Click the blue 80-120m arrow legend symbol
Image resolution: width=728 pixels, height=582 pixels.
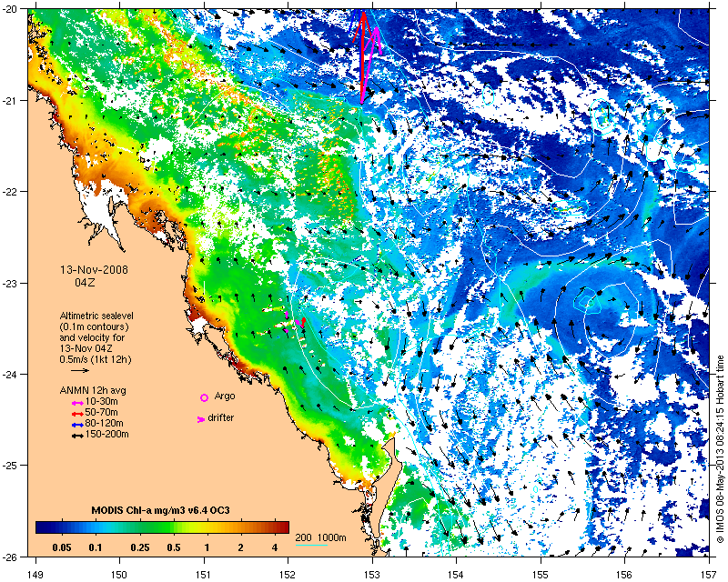77,425
